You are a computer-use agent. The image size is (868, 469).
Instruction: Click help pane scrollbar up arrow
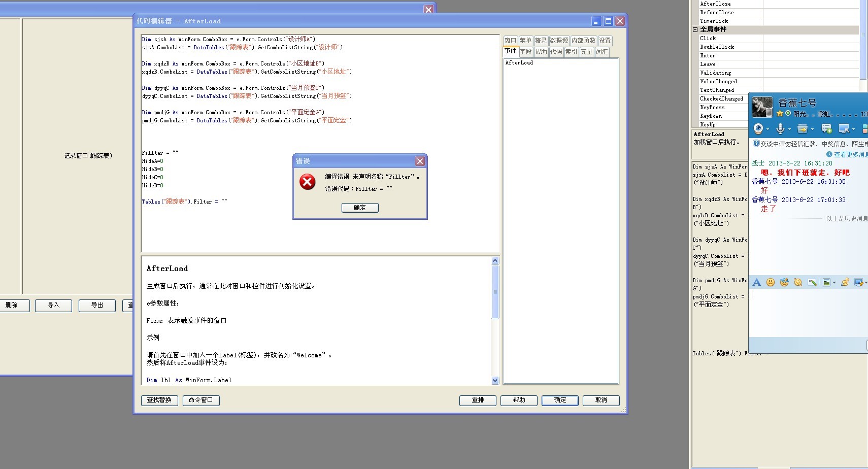495,260
